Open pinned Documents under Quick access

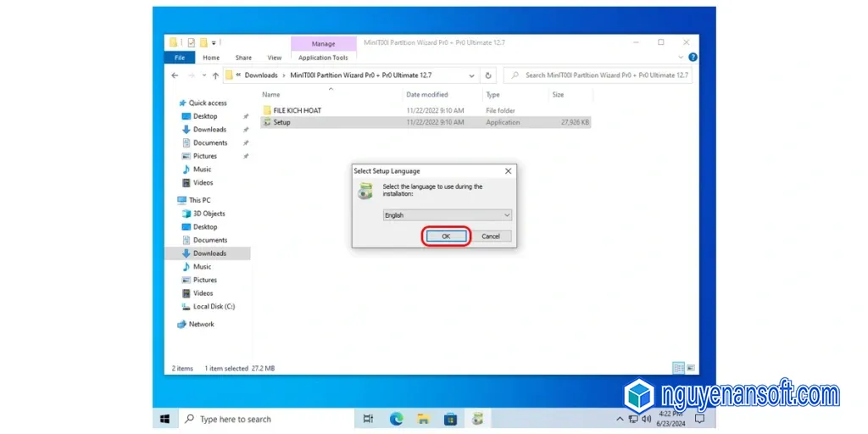pyautogui.click(x=210, y=142)
